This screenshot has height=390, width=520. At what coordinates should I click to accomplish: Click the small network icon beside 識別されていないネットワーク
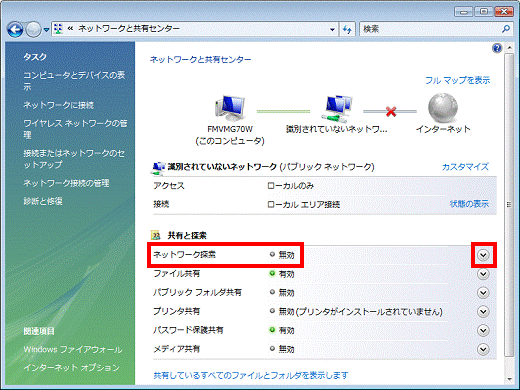click(x=158, y=168)
